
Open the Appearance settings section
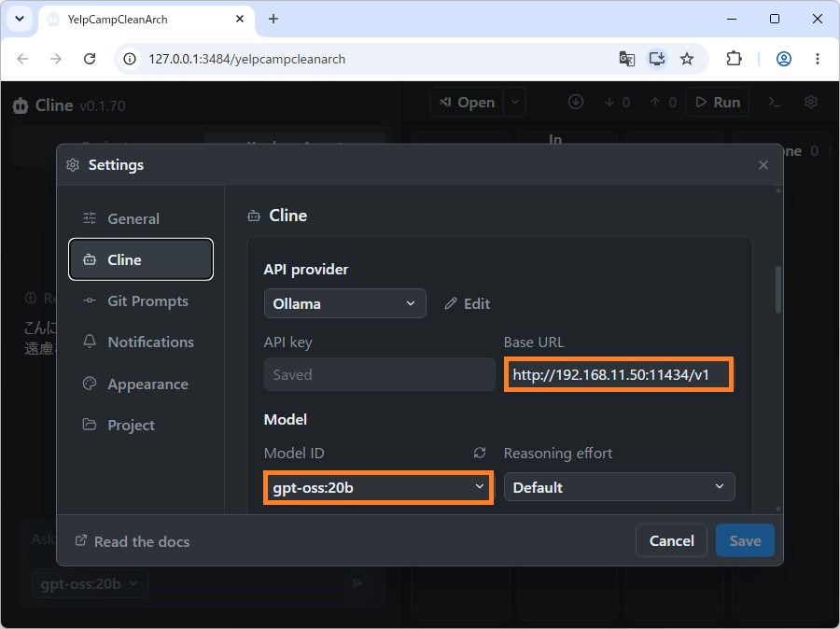(x=140, y=384)
